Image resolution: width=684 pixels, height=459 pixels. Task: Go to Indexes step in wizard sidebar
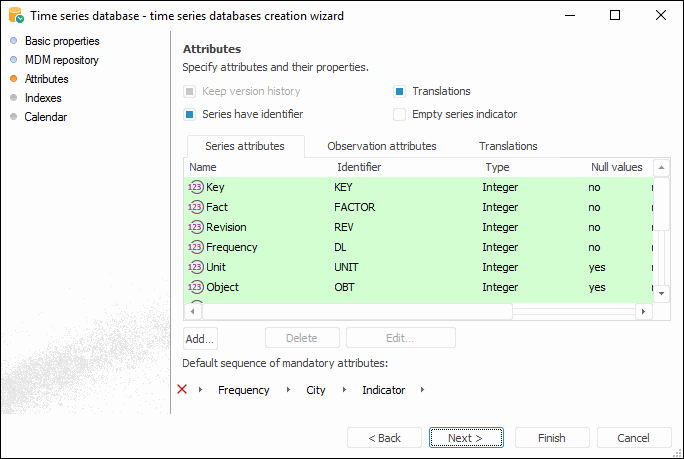coord(43,98)
